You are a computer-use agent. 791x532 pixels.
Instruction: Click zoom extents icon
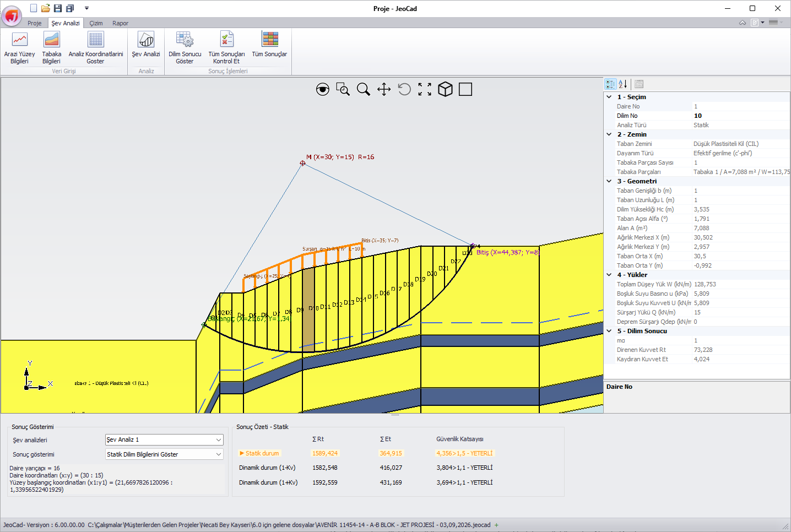click(x=425, y=89)
